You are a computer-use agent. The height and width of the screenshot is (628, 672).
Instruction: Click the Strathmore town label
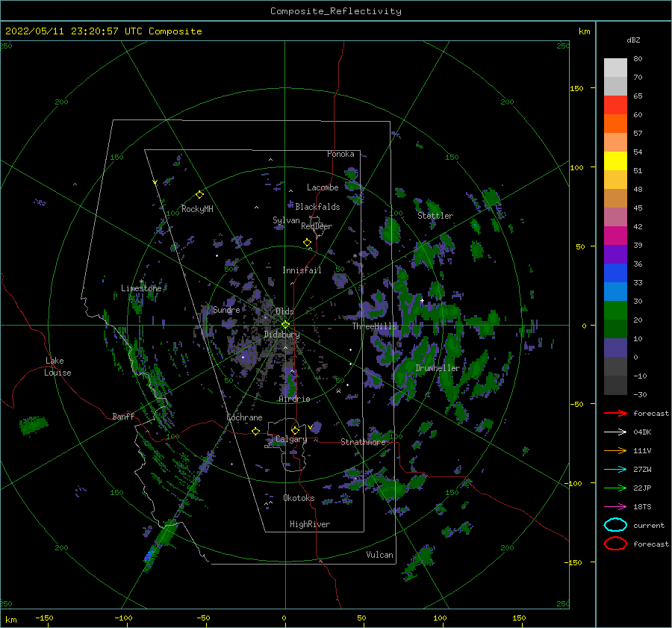coord(363,442)
